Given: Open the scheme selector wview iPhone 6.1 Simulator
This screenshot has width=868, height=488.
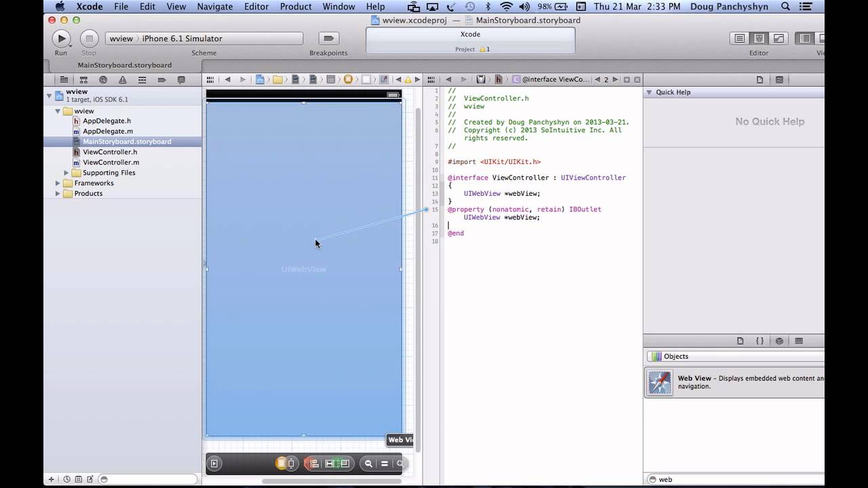Looking at the screenshot, I should (203, 39).
